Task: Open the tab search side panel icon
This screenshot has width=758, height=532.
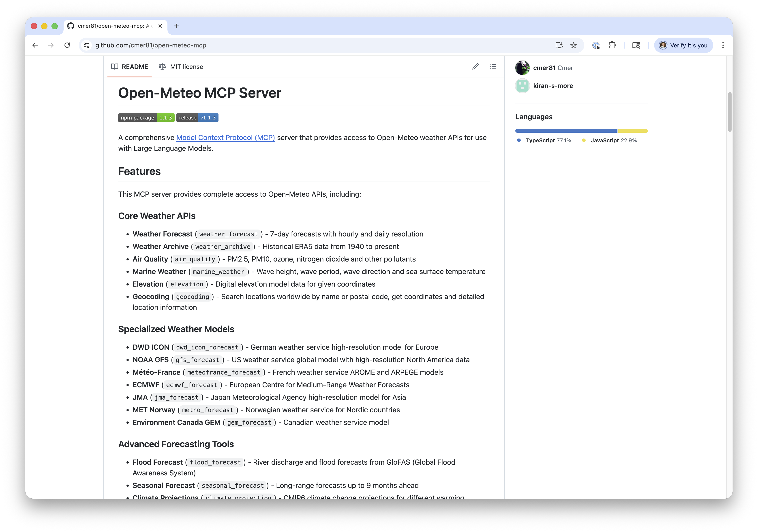Action: [x=636, y=45]
